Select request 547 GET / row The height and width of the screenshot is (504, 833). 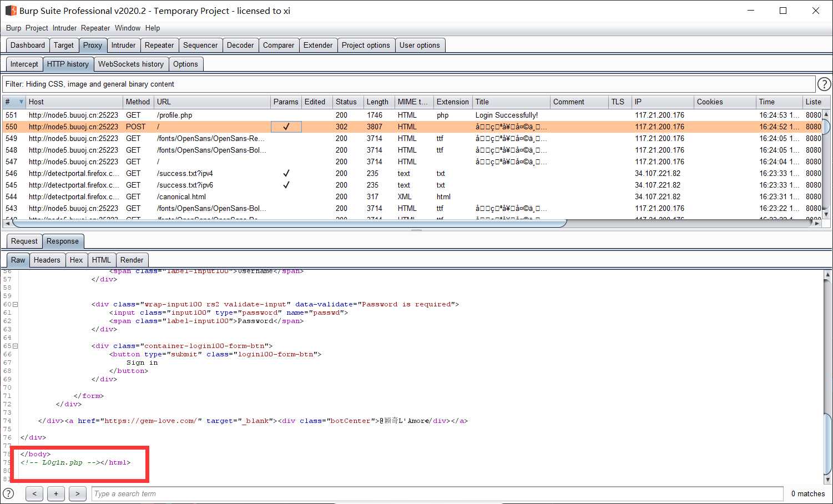[413, 162]
